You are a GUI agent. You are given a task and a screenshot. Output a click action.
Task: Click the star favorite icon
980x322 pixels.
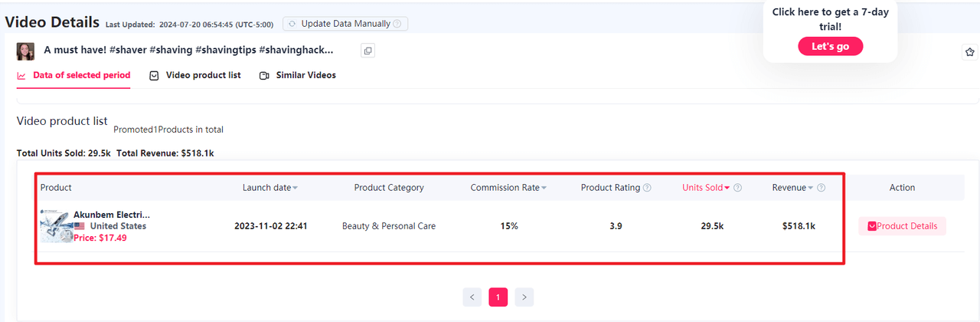coord(970,52)
